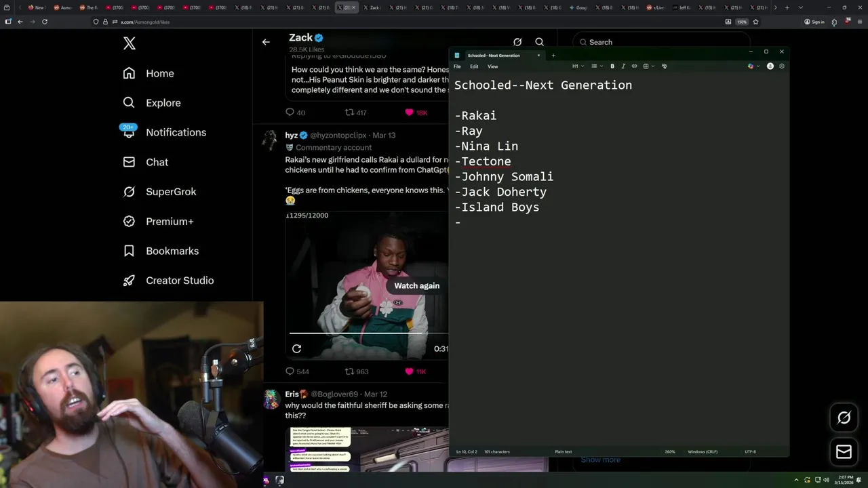Screen dimensions: 868x488
Task: Click the browser reload button
Action: click(45, 22)
